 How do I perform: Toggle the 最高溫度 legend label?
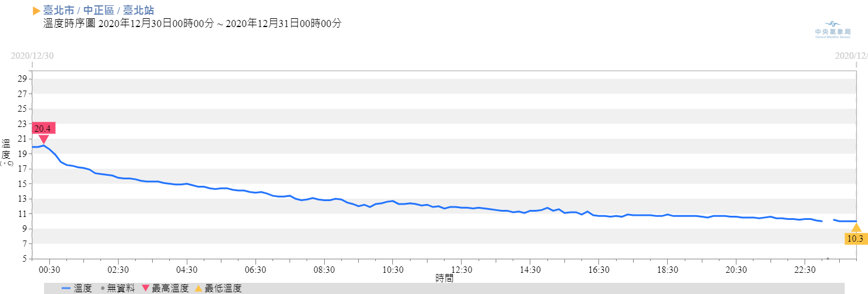pos(170,288)
